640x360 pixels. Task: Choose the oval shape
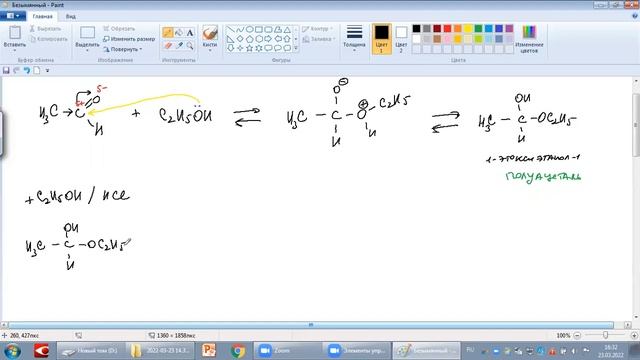click(x=249, y=29)
